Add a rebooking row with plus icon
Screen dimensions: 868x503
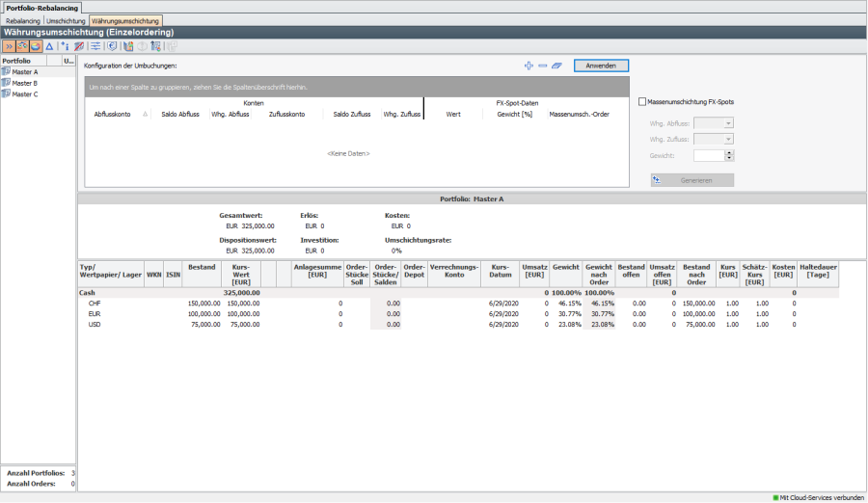(x=529, y=66)
